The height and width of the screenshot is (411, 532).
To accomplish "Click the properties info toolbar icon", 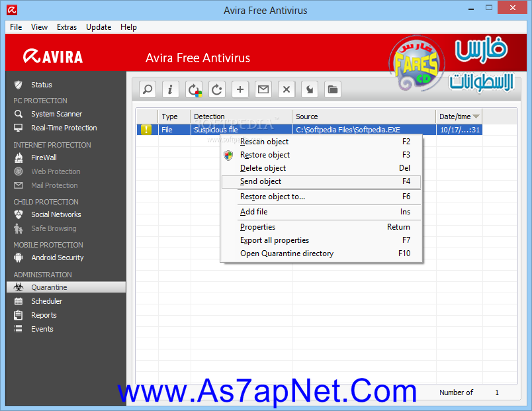I will coord(170,89).
